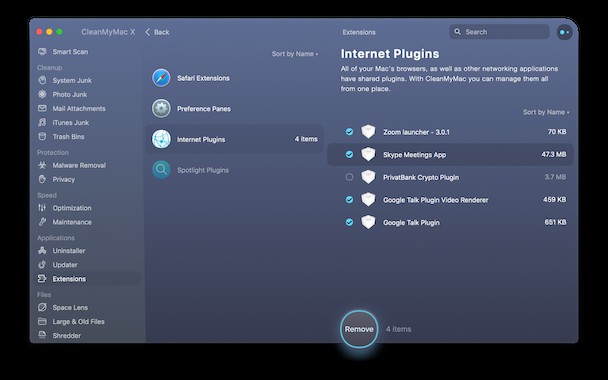Open Mail Attachments envelope icon
The width and height of the screenshot is (608, 380).
(x=42, y=109)
